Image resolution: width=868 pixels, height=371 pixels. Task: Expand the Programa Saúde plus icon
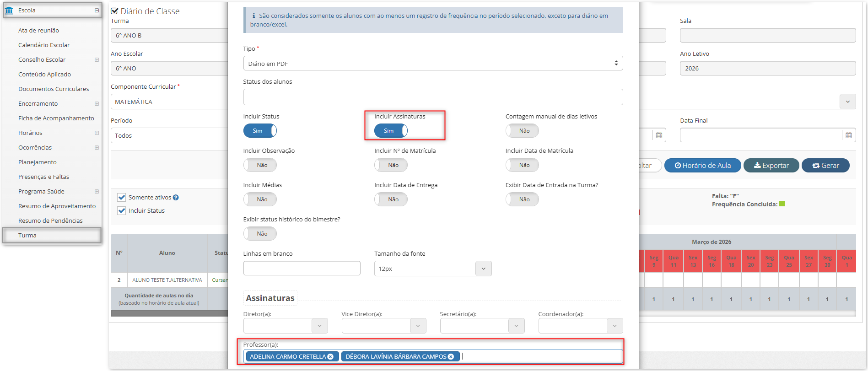pos(97,192)
